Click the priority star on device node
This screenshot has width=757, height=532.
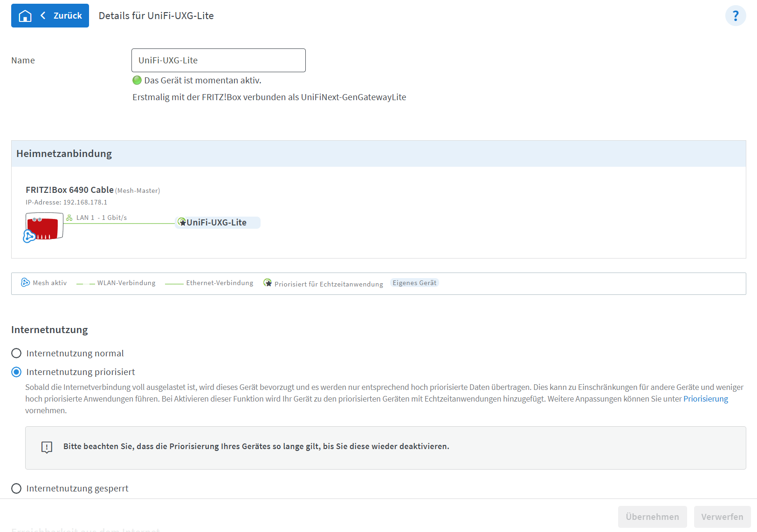pos(182,222)
